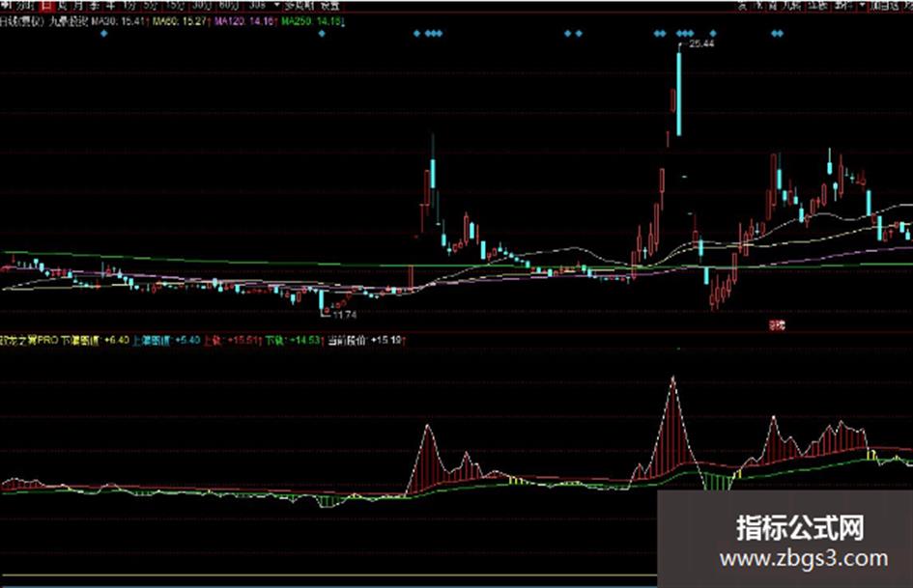Switch to the 分时 intraday chart tab
The image size is (913, 588).
[x=26, y=6]
